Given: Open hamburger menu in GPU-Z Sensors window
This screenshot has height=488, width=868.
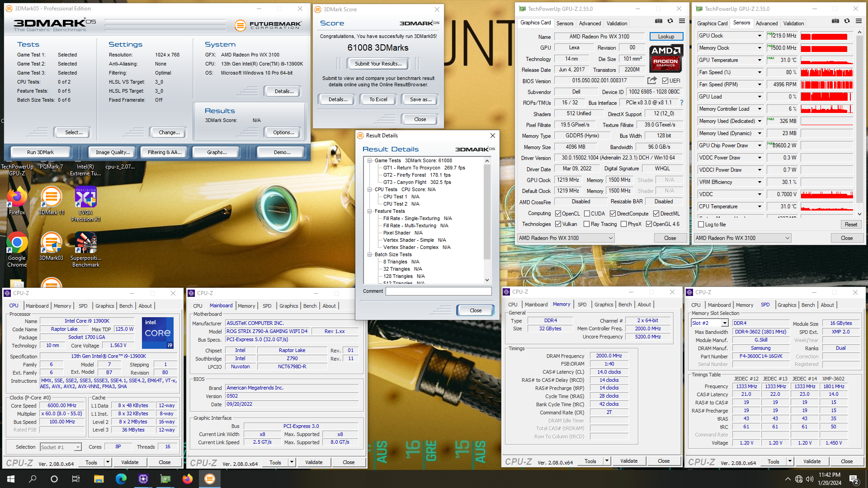Looking at the screenshot, I should click(x=859, y=21).
